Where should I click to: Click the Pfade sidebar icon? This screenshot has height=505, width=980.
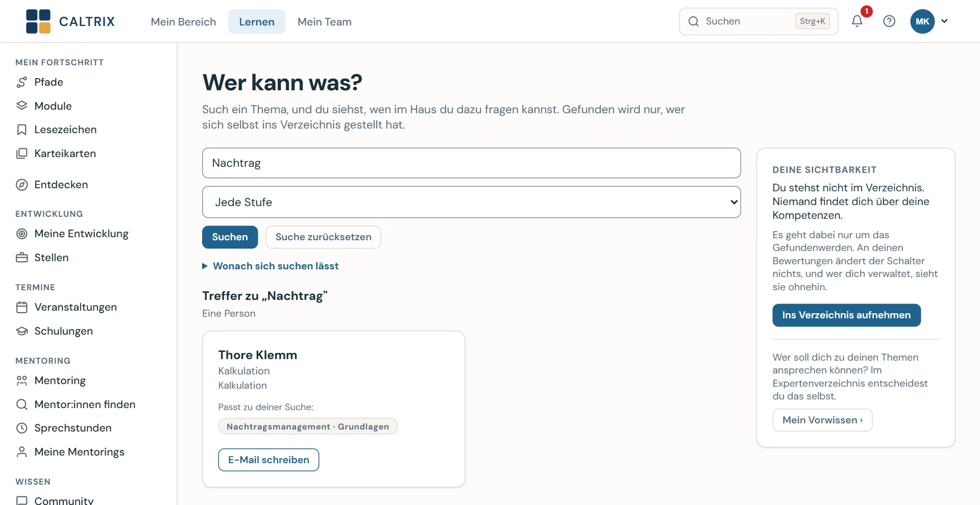(x=22, y=82)
